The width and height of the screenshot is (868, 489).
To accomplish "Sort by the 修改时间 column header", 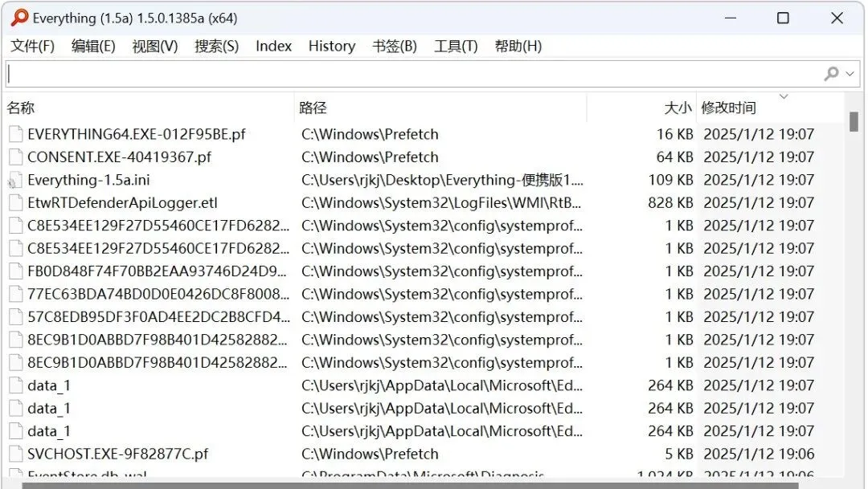I will pos(770,108).
